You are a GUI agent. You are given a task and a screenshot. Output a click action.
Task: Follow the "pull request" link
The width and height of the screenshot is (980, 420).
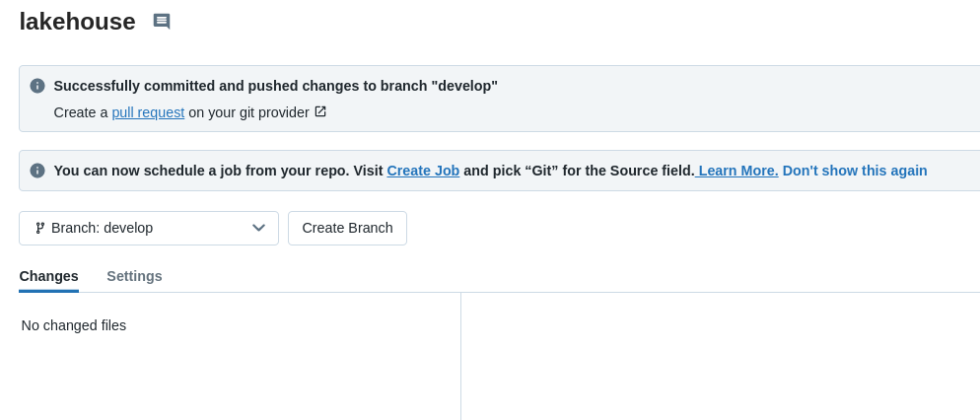[x=148, y=112]
